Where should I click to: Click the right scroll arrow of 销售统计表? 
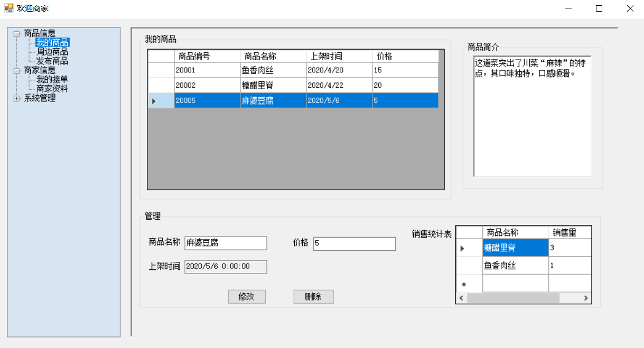pyautogui.click(x=585, y=298)
